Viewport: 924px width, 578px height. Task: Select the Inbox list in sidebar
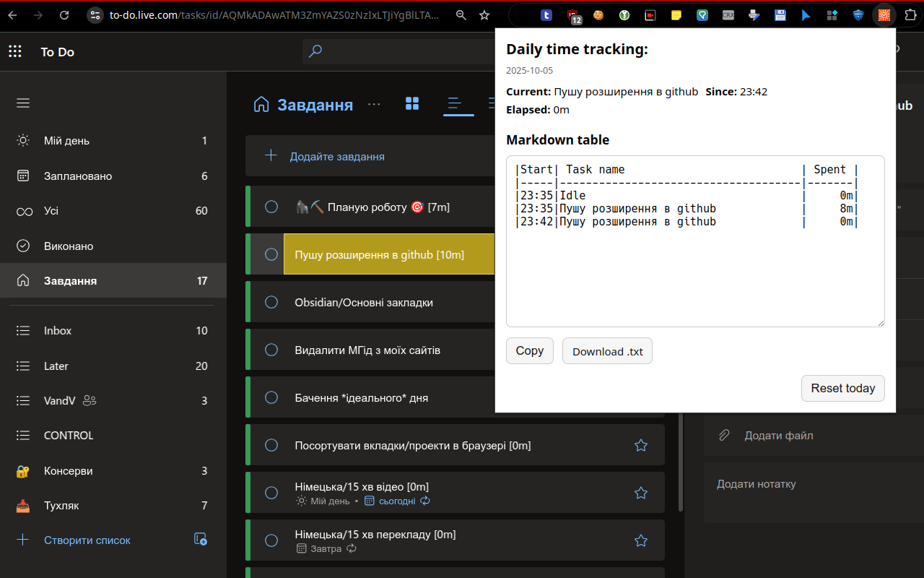pos(58,331)
